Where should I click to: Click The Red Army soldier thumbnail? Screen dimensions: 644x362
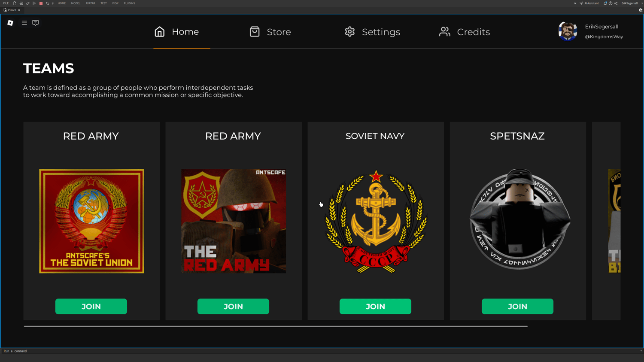point(234,221)
